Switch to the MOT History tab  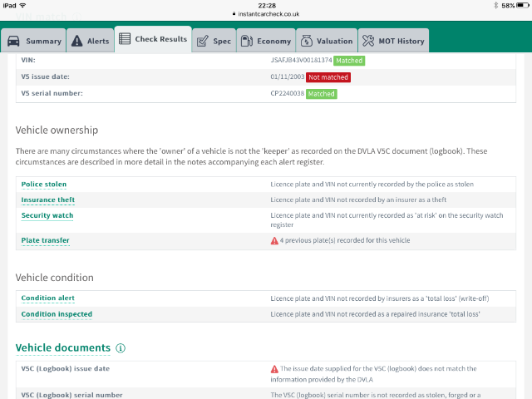coord(393,41)
